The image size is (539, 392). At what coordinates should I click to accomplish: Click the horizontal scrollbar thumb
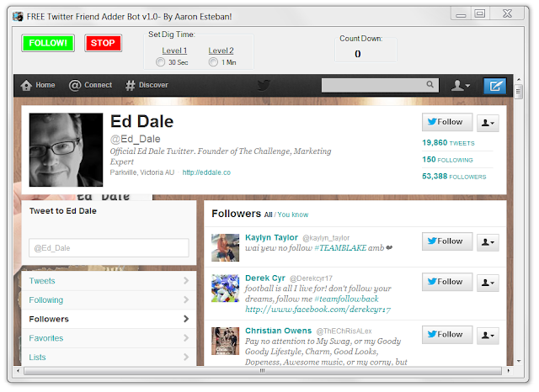(262, 371)
